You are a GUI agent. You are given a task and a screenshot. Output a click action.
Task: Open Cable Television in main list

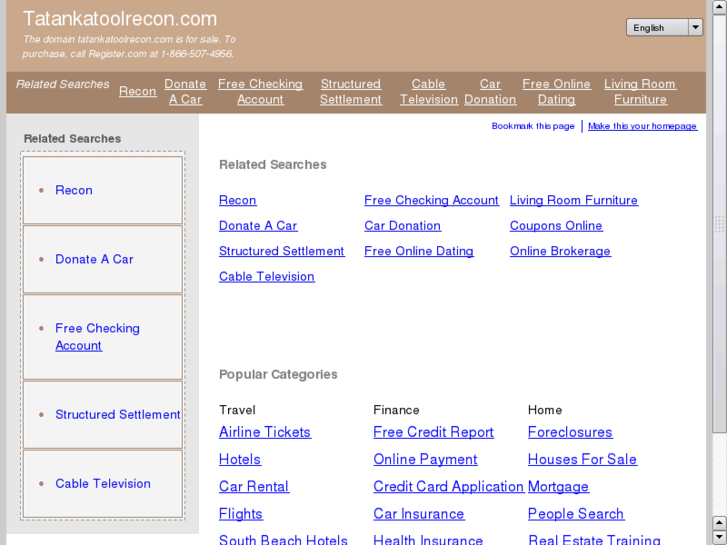pos(267,276)
